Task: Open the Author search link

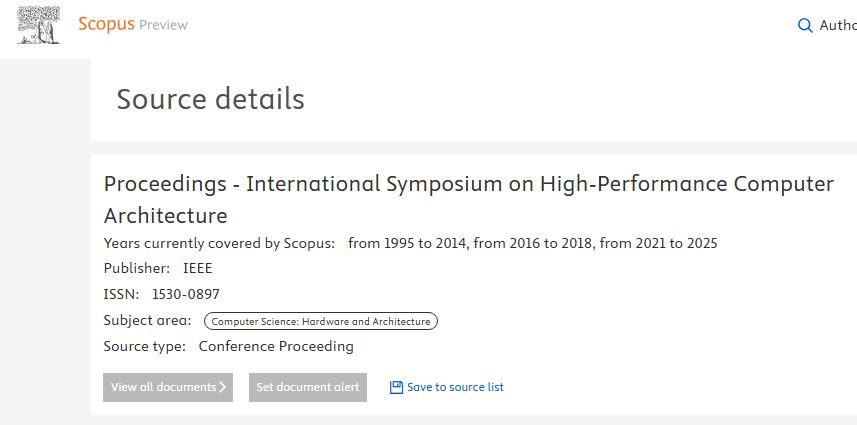Action: 838,25
